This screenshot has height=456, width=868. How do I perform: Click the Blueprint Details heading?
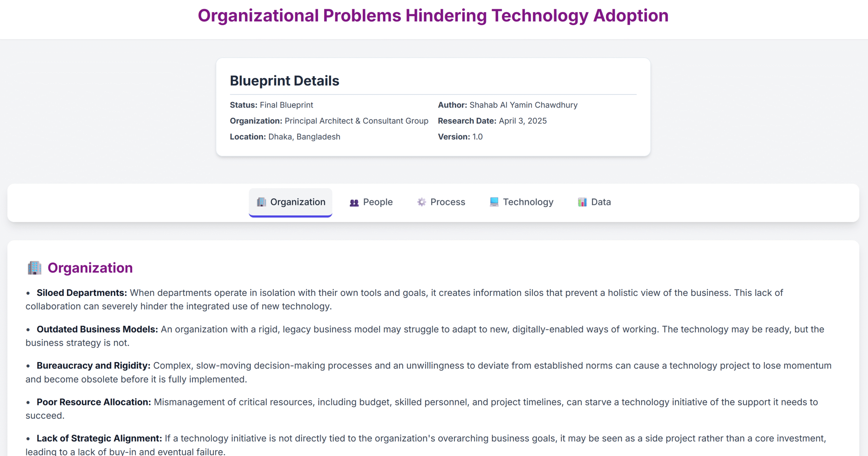pyautogui.click(x=284, y=81)
